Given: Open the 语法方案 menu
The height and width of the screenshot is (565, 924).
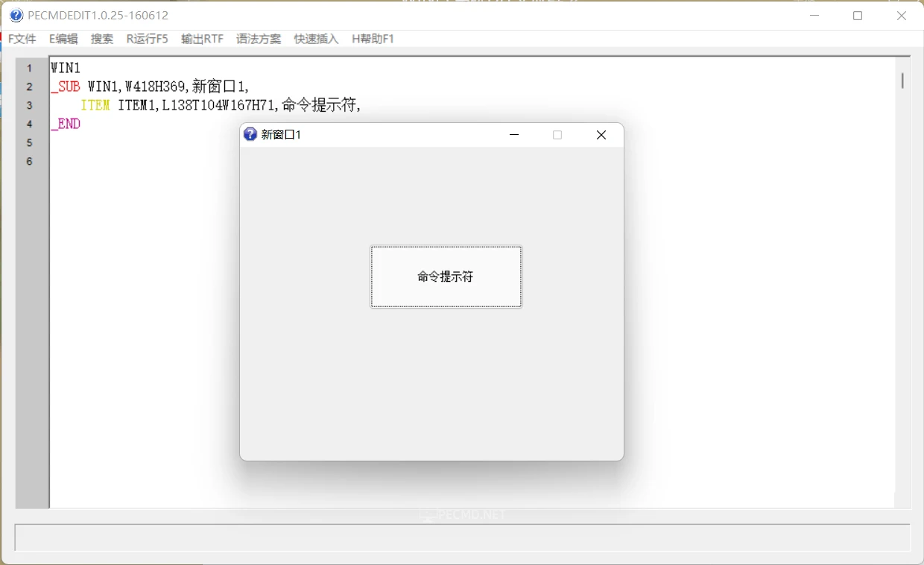Looking at the screenshot, I should click(259, 39).
